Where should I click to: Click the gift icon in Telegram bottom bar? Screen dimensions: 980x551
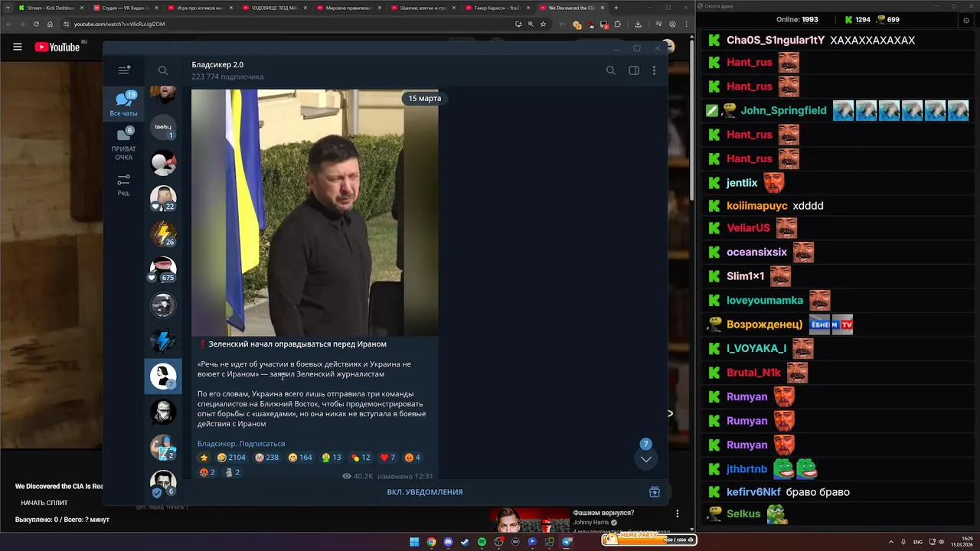click(x=655, y=492)
